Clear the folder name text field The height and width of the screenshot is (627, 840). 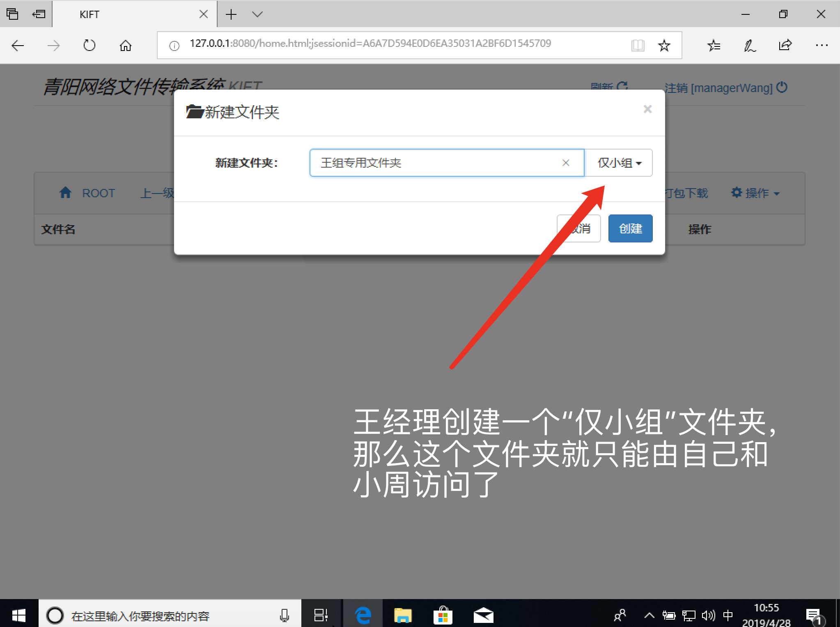[565, 163]
